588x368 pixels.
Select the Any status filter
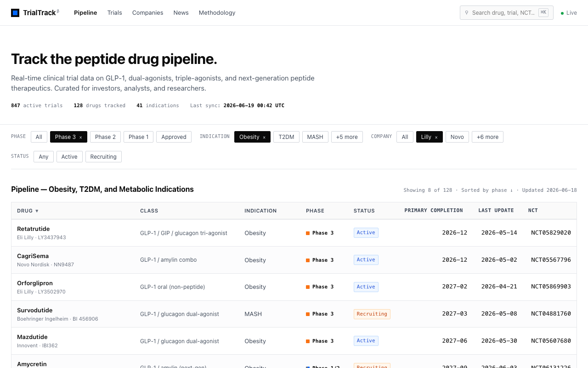44,157
